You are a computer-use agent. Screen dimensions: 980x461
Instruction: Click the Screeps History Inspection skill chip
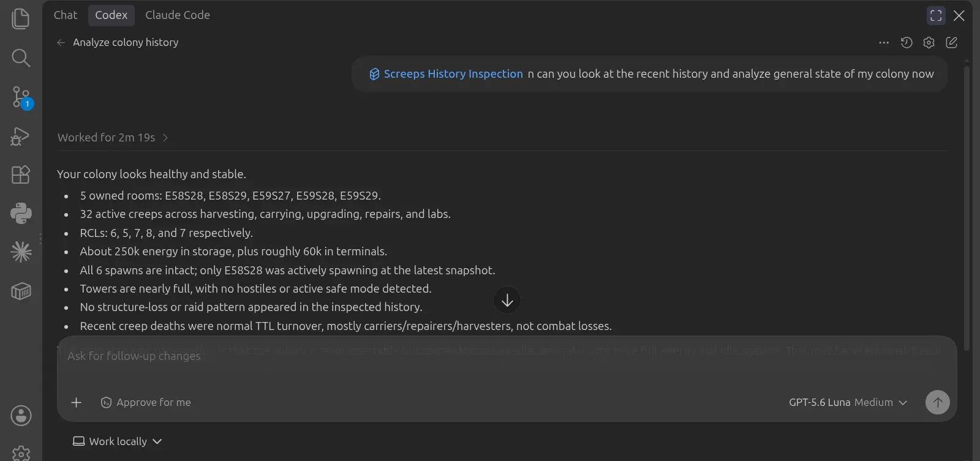446,74
